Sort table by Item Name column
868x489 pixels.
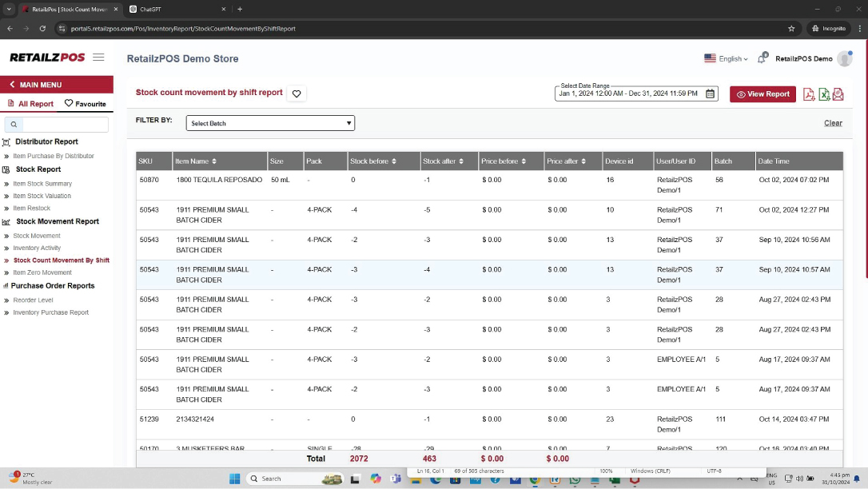coord(214,161)
